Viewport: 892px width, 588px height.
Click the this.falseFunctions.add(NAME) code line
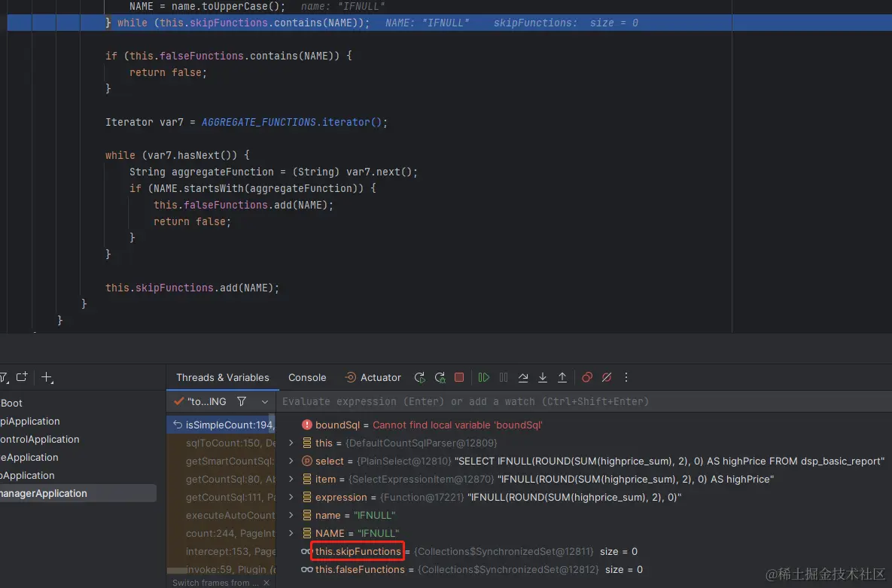pyautogui.click(x=243, y=205)
